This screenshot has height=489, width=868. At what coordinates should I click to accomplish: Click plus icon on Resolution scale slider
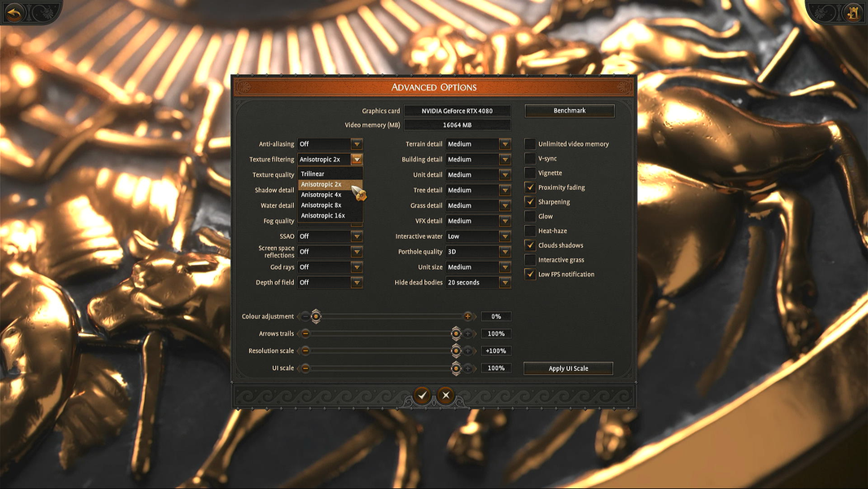467,350
